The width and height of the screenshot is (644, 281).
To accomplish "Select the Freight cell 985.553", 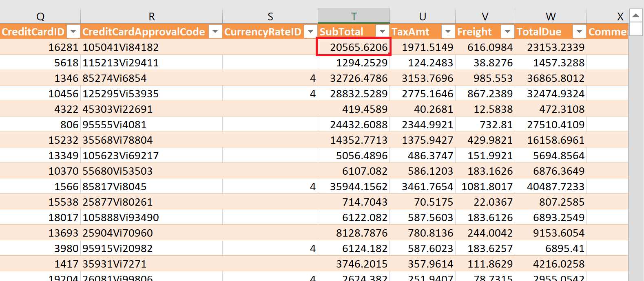I will tap(485, 78).
